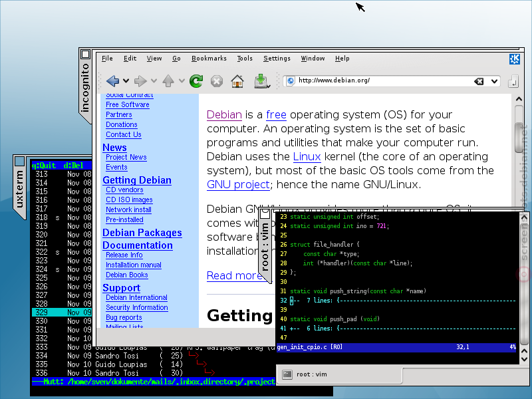Click the terminal icon in root : vim tab

(x=287, y=374)
